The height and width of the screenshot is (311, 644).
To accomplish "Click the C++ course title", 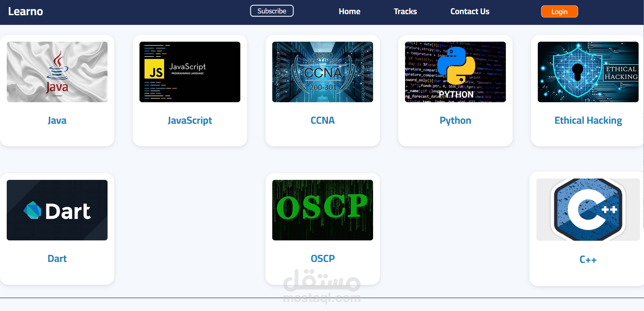I will [588, 260].
